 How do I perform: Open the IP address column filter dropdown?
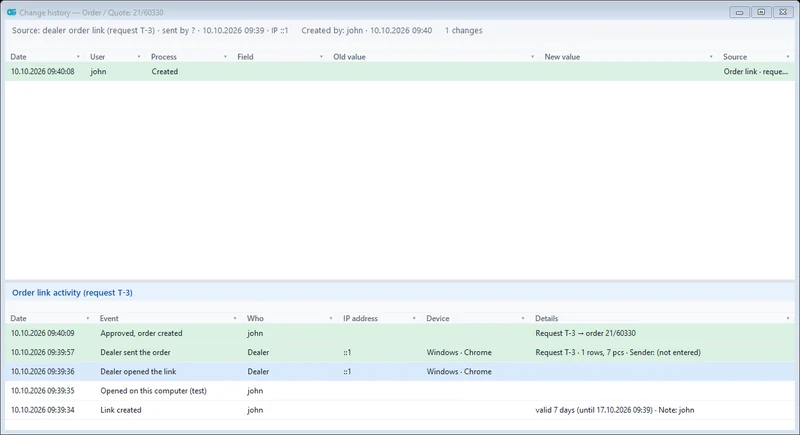[414, 319]
